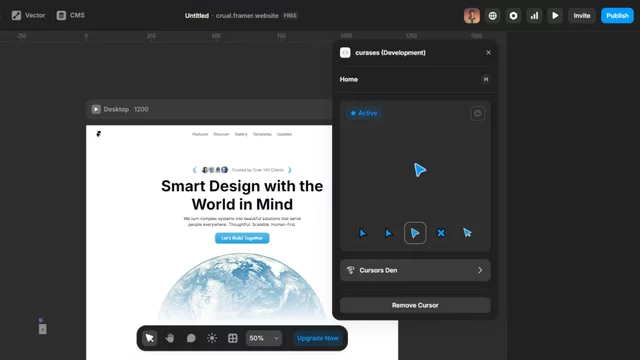The width and height of the screenshot is (640, 360).
Task: Click the grid layout icon in toolbar
Action: click(x=233, y=338)
